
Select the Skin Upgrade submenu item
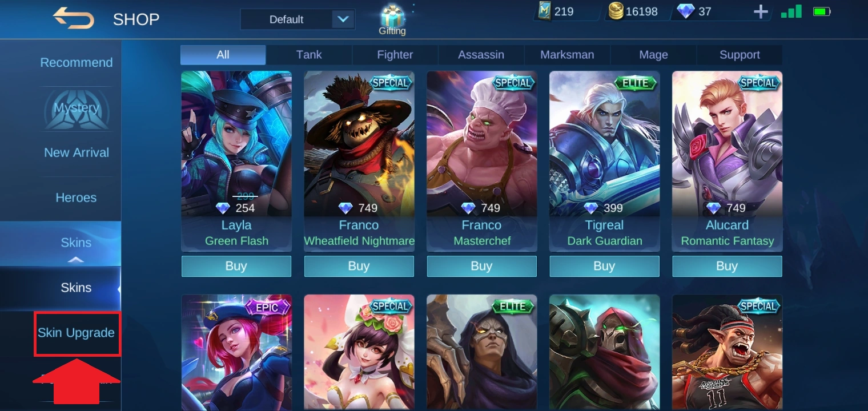[77, 333]
